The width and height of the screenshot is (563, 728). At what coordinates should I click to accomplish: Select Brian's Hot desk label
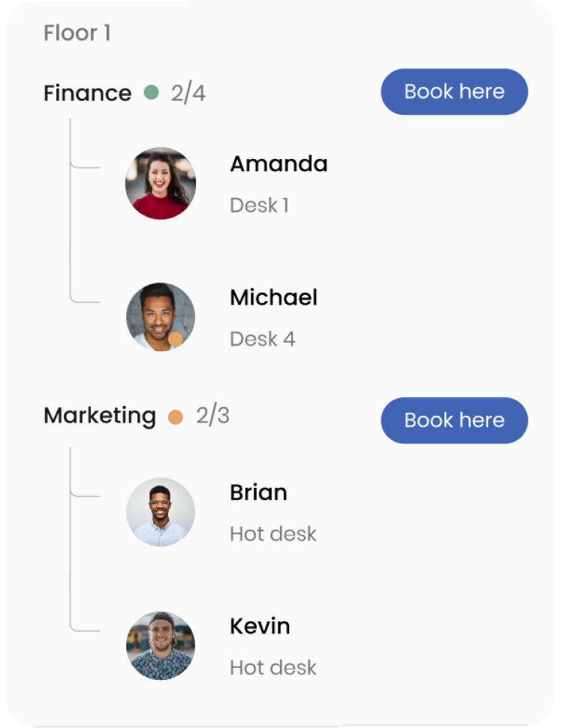coord(272,534)
